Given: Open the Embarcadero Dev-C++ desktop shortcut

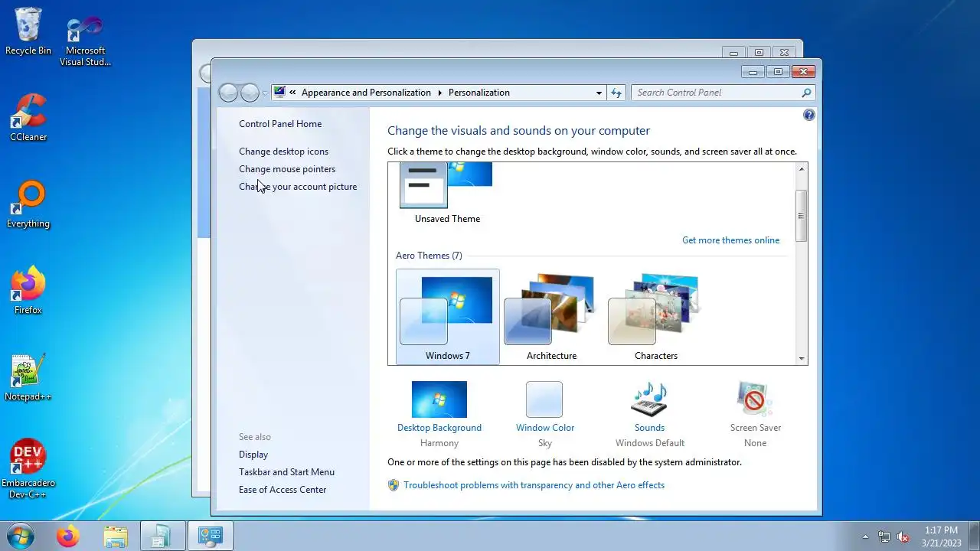Looking at the screenshot, I should pos(28,468).
